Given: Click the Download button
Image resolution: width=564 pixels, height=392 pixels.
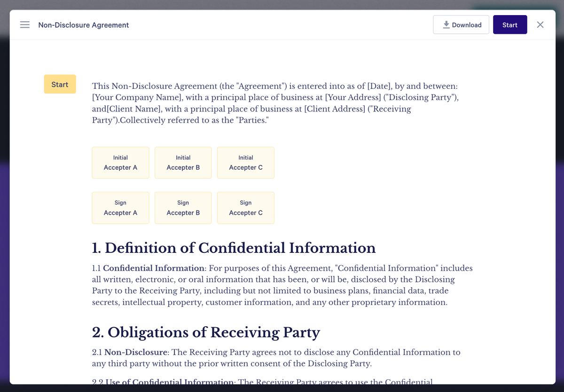Looking at the screenshot, I should (x=461, y=25).
